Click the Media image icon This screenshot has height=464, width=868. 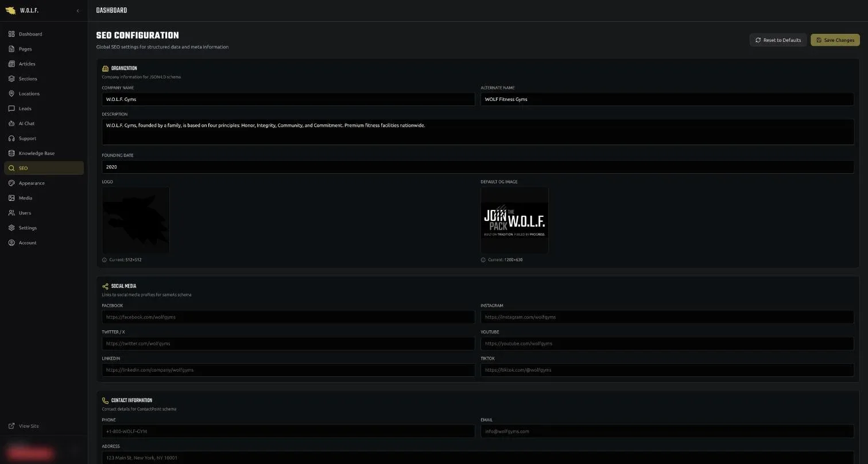[11, 198]
